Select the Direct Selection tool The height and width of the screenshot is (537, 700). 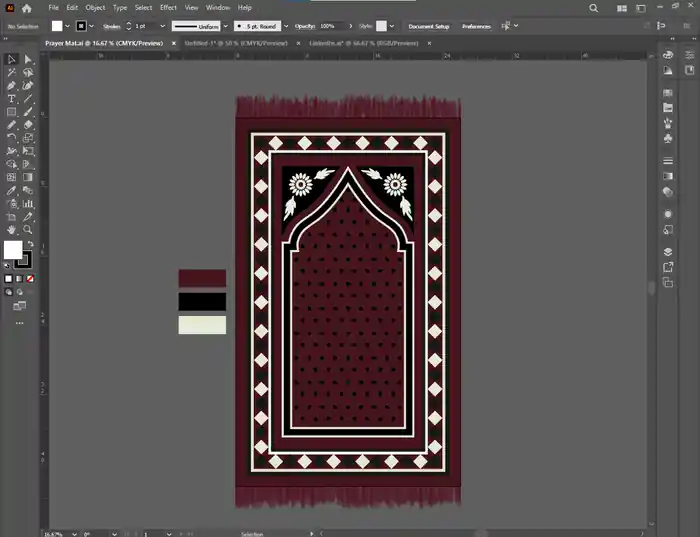[x=28, y=59]
